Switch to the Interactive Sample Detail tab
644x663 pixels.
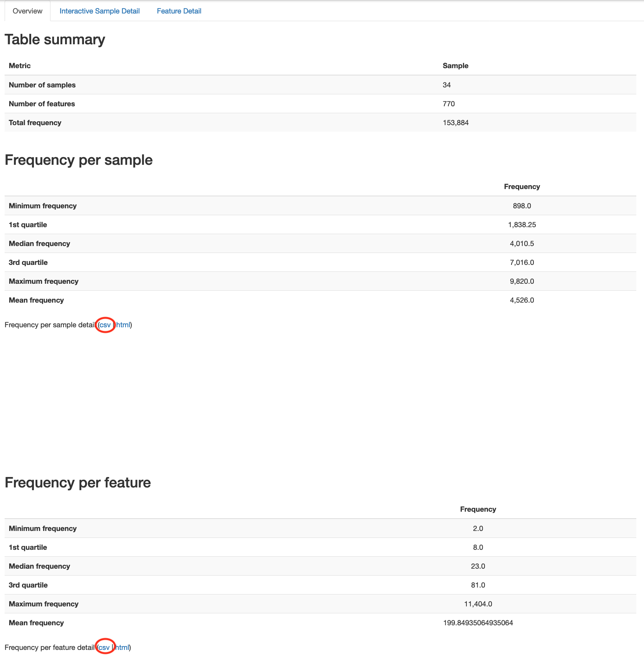99,11
